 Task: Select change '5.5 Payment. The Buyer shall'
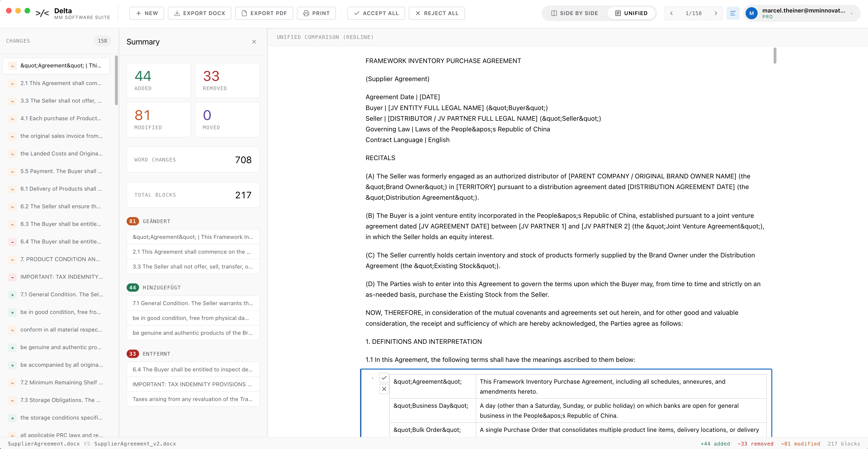(x=56, y=171)
